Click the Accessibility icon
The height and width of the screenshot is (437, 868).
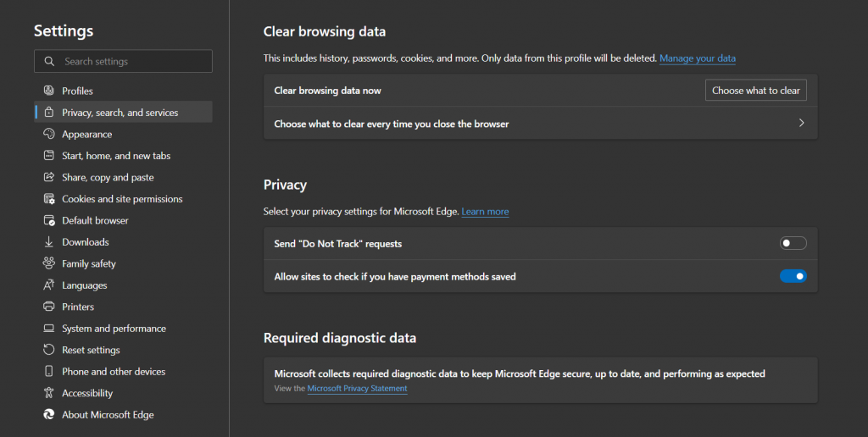point(48,393)
